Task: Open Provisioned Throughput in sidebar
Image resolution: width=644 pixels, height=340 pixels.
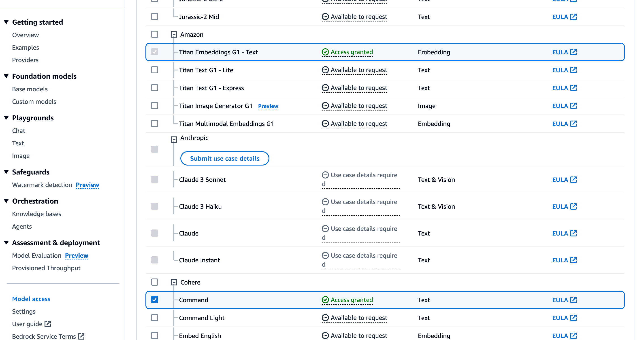Action: [x=46, y=268]
